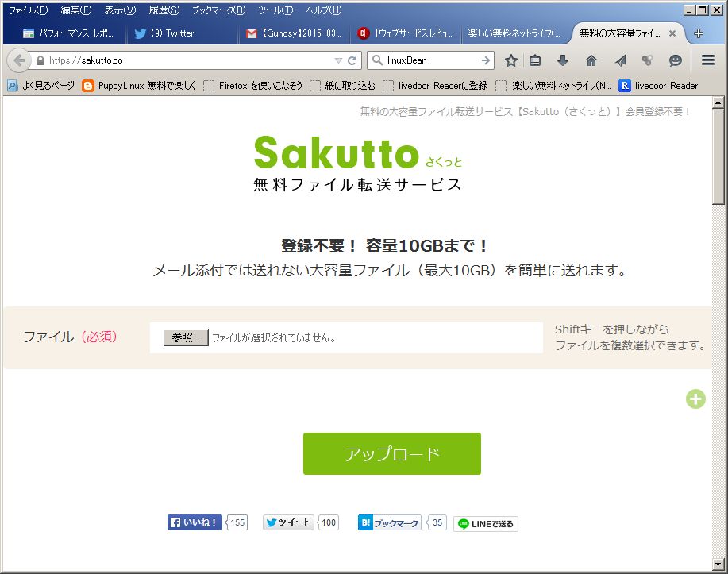Bookmark this page with star icon
This screenshot has width=728, height=574.
pyautogui.click(x=511, y=60)
